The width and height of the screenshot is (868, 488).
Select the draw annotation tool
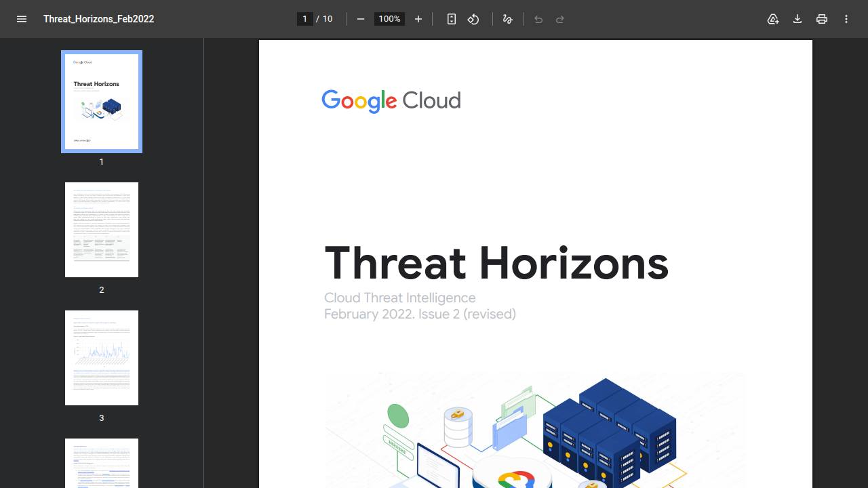click(507, 19)
